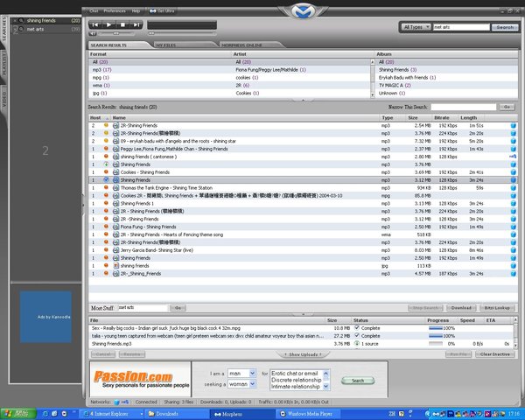Click the previous track button in player

click(x=95, y=24)
